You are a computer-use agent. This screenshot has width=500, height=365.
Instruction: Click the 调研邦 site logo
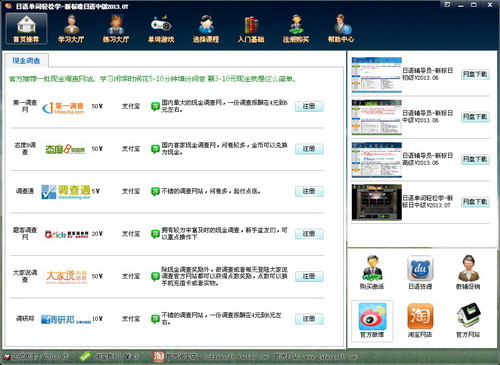[x=66, y=320]
